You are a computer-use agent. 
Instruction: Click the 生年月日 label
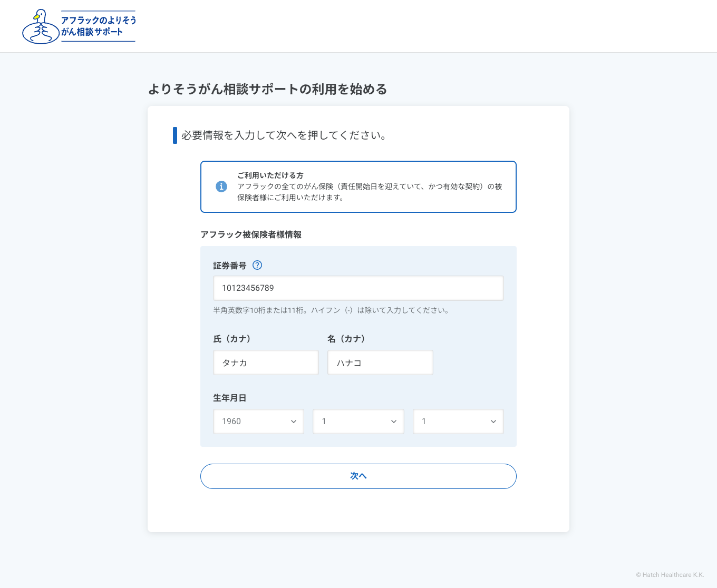point(229,398)
